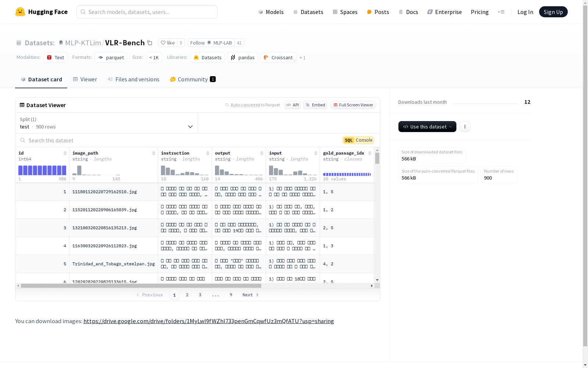Image resolution: width=588 pixels, height=368 pixels.
Task: Open Enterprise in the top navigation
Action: [444, 12]
